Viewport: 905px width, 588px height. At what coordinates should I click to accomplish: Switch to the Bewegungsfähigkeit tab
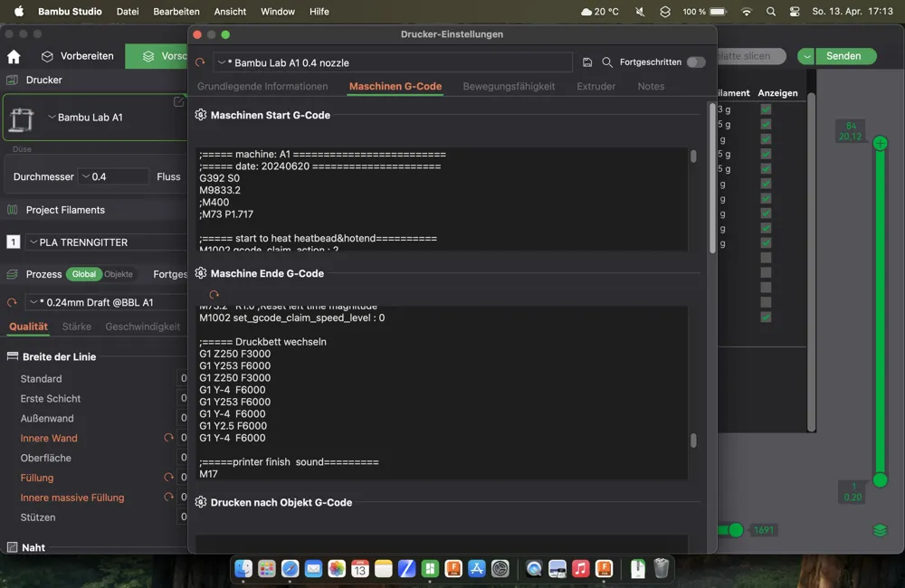click(509, 86)
